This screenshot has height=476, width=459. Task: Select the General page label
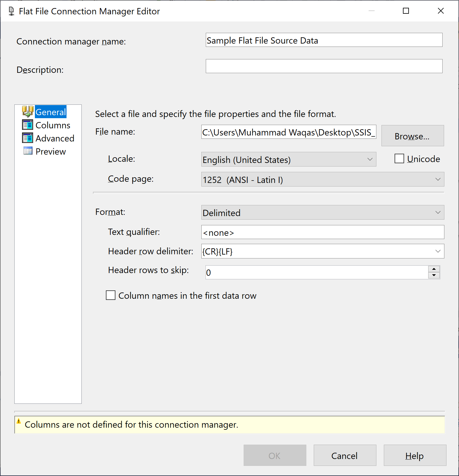click(x=51, y=112)
